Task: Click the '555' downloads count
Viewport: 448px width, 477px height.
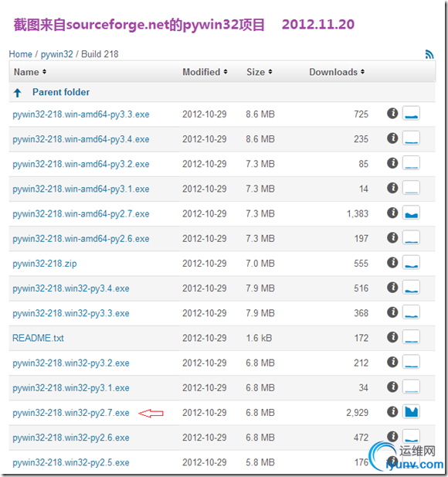Action: [361, 264]
